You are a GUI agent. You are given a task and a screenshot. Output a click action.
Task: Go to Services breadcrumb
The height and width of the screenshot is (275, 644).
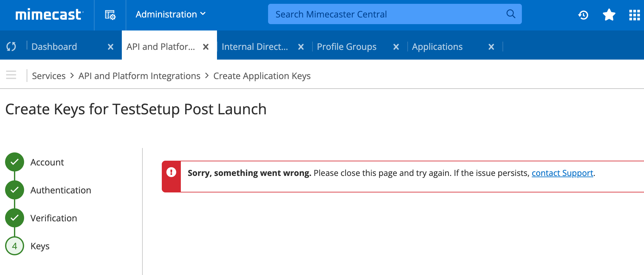tap(49, 76)
